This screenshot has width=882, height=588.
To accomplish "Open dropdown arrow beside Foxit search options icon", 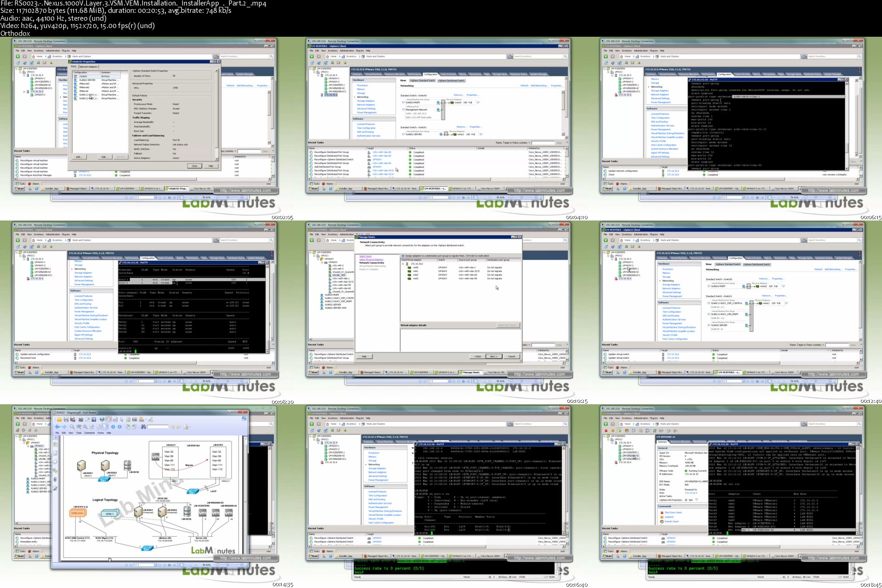I will tap(190, 427).
